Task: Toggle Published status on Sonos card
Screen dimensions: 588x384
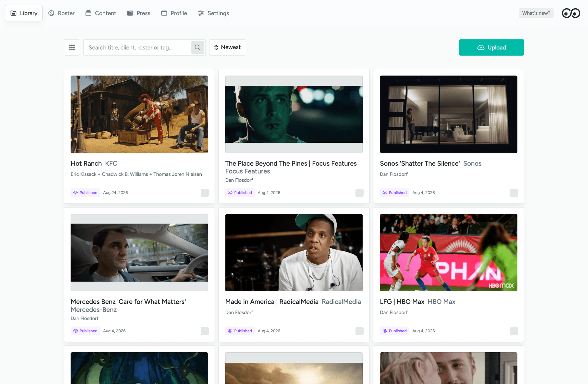Action: [x=394, y=193]
